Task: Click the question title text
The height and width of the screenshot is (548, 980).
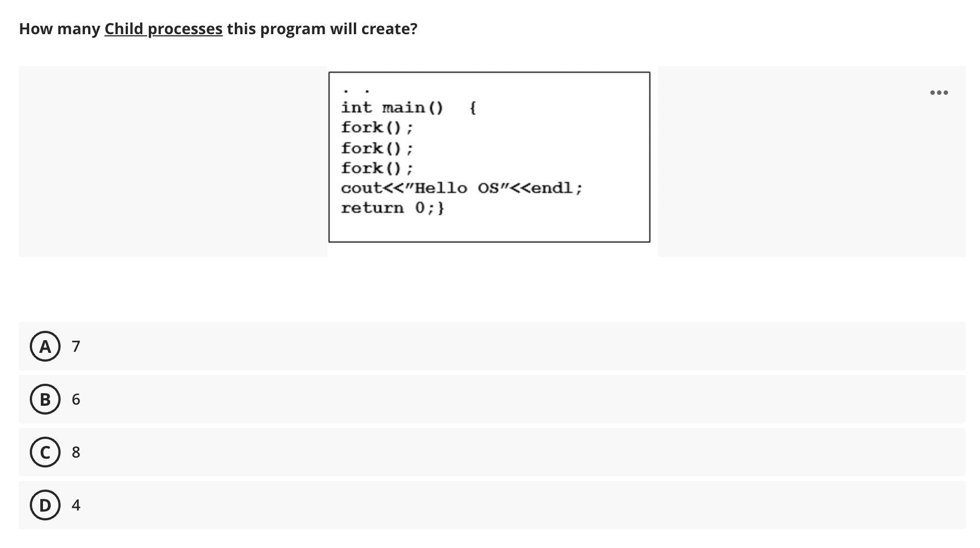Action: coord(218,29)
